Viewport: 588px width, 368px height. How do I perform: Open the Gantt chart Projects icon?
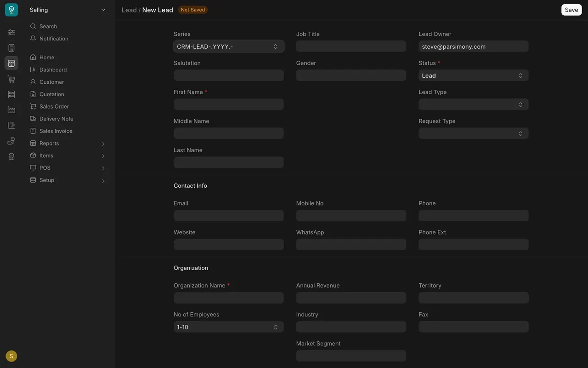11,126
